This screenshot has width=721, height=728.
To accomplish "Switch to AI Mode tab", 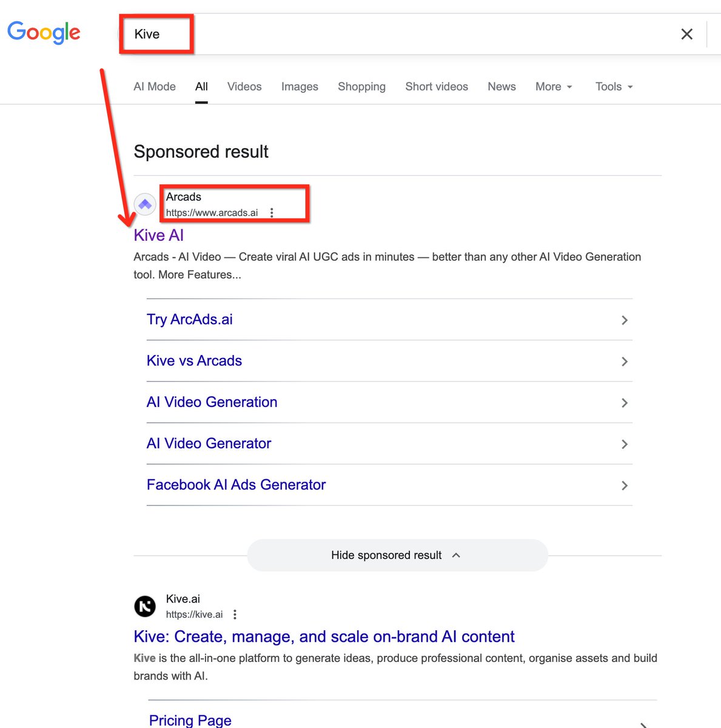I will pyautogui.click(x=155, y=87).
